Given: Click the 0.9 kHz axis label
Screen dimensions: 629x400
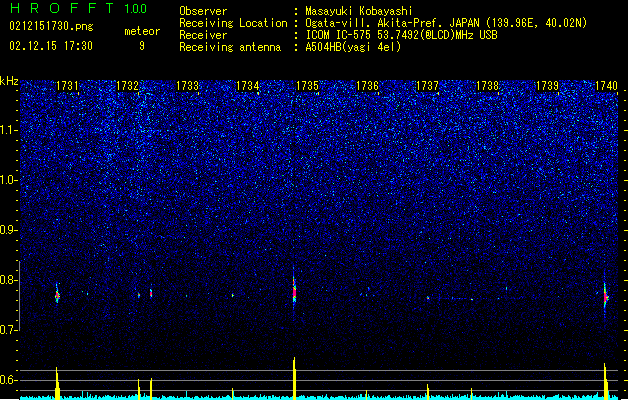Looking at the screenshot, I should tap(9, 230).
